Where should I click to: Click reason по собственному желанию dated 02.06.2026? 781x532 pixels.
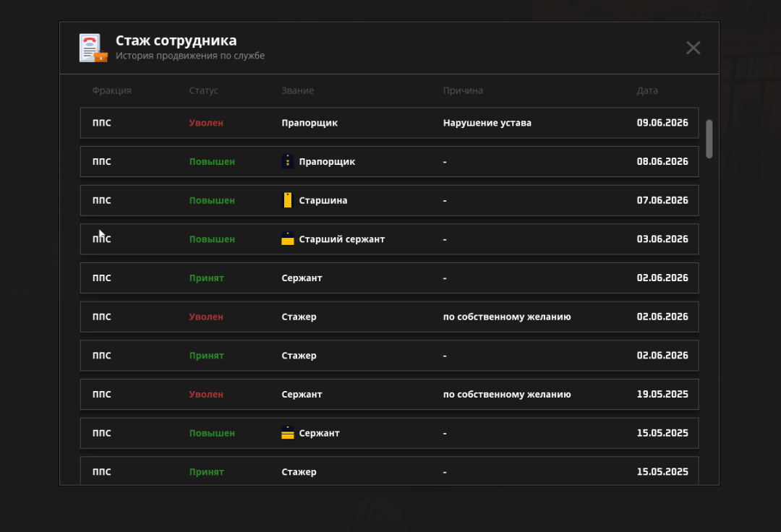click(506, 317)
